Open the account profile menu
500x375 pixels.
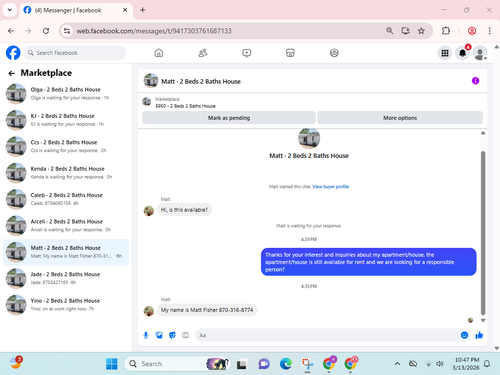[x=480, y=53]
